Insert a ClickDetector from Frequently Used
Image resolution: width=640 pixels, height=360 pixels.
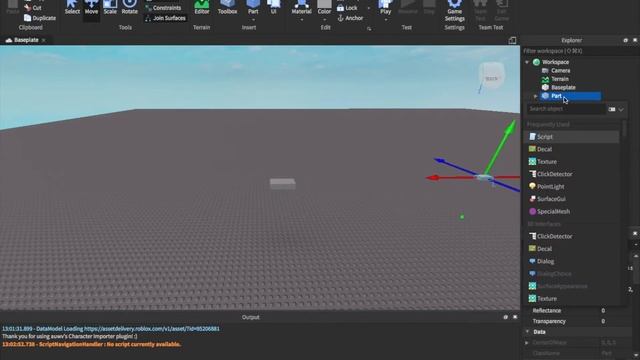coord(571,174)
